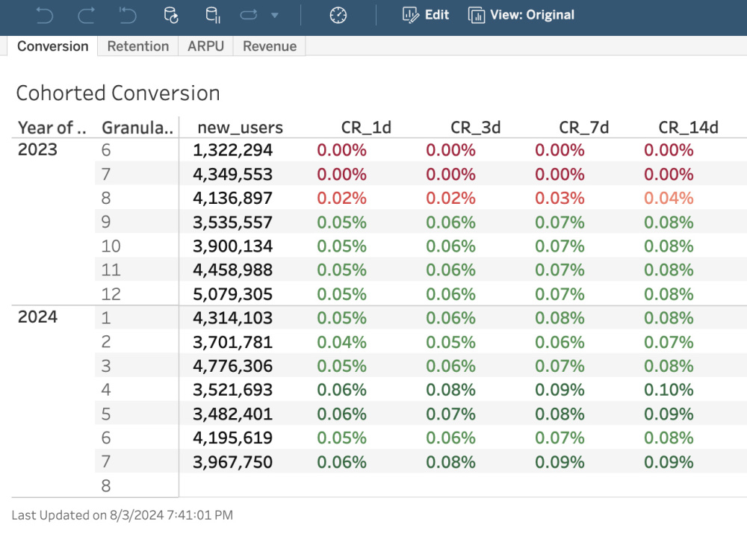Select the Revenue tab

[x=269, y=46]
